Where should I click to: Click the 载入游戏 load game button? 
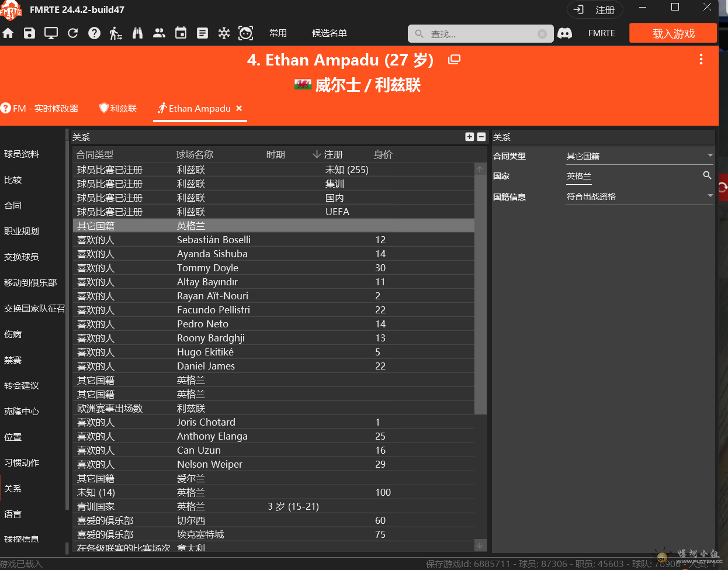[673, 33]
